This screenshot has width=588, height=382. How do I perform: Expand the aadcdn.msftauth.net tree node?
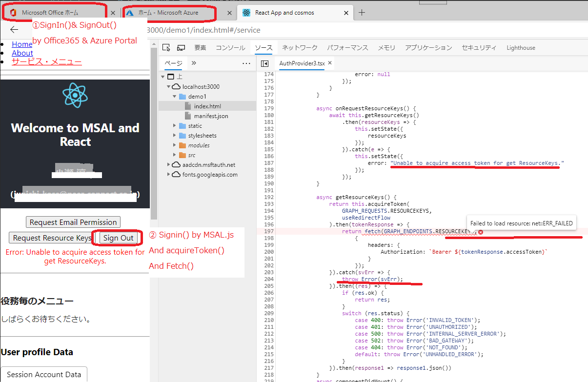168,164
